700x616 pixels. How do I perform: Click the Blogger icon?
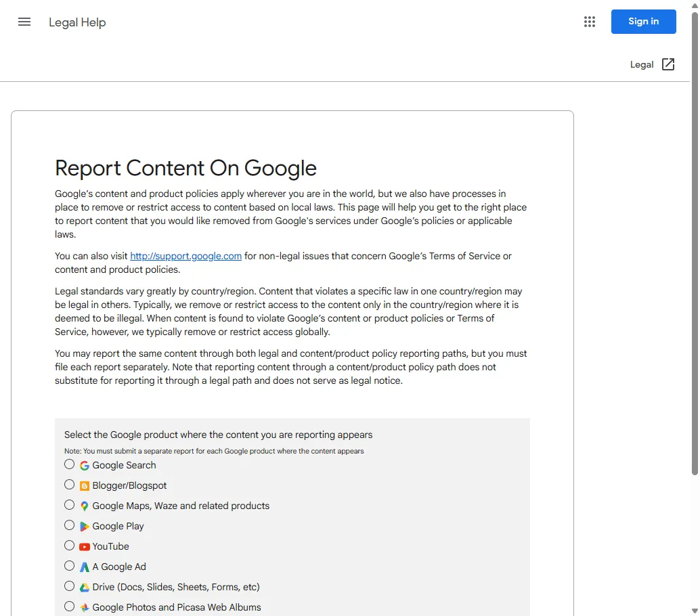[84, 485]
